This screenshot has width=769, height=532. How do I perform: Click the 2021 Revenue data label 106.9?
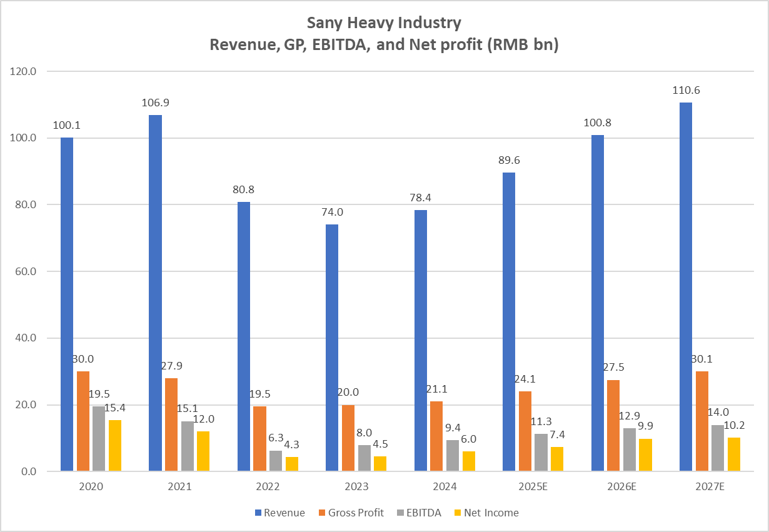coord(155,103)
